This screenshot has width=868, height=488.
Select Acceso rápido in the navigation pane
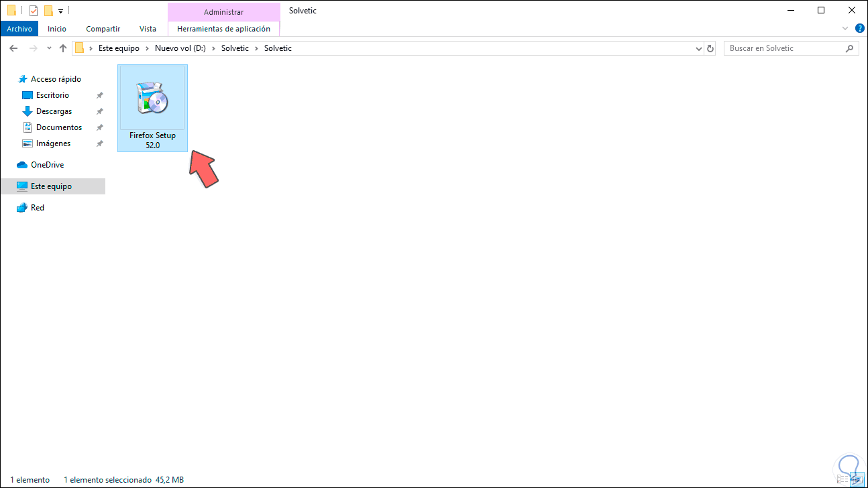tap(50, 79)
